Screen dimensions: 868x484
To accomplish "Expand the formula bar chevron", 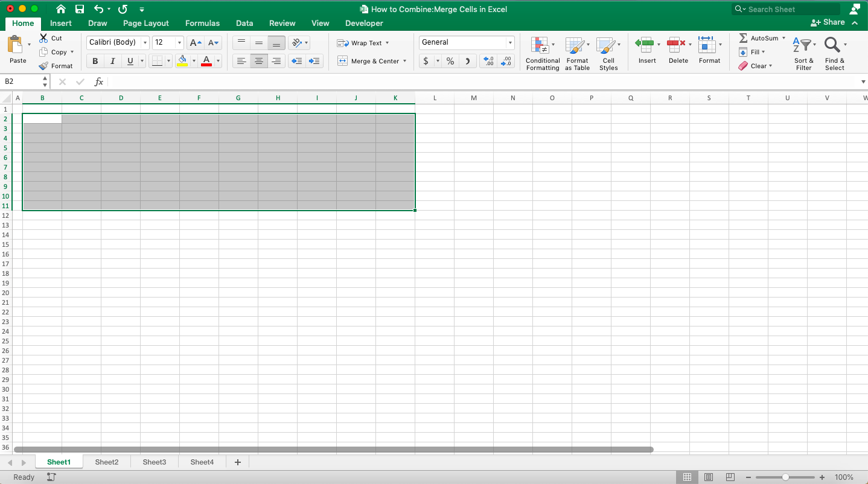I will pyautogui.click(x=863, y=81).
